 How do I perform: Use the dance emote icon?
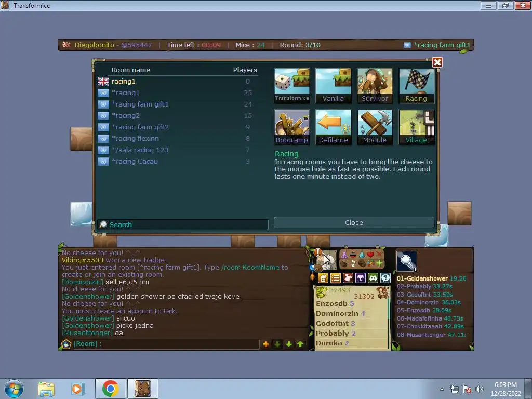click(344, 255)
